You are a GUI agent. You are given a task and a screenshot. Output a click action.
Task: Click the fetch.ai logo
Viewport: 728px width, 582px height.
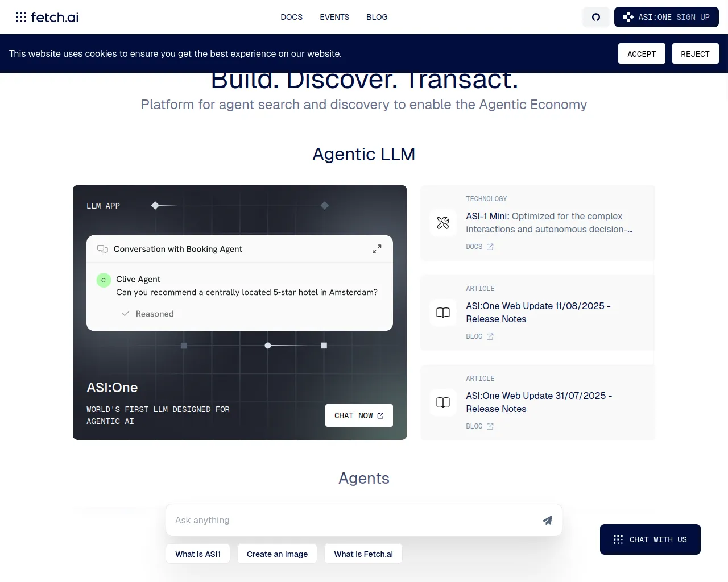click(47, 17)
